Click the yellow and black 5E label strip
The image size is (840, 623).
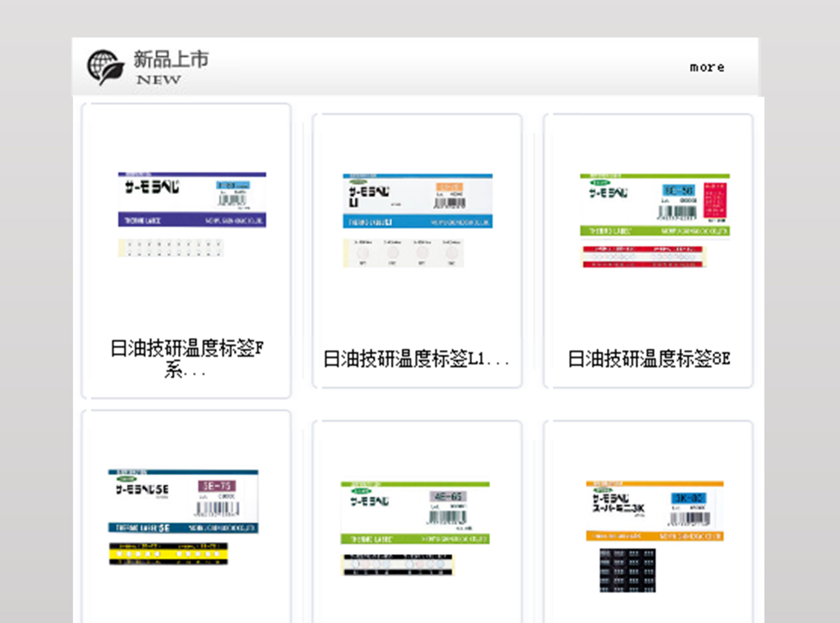coord(169,554)
